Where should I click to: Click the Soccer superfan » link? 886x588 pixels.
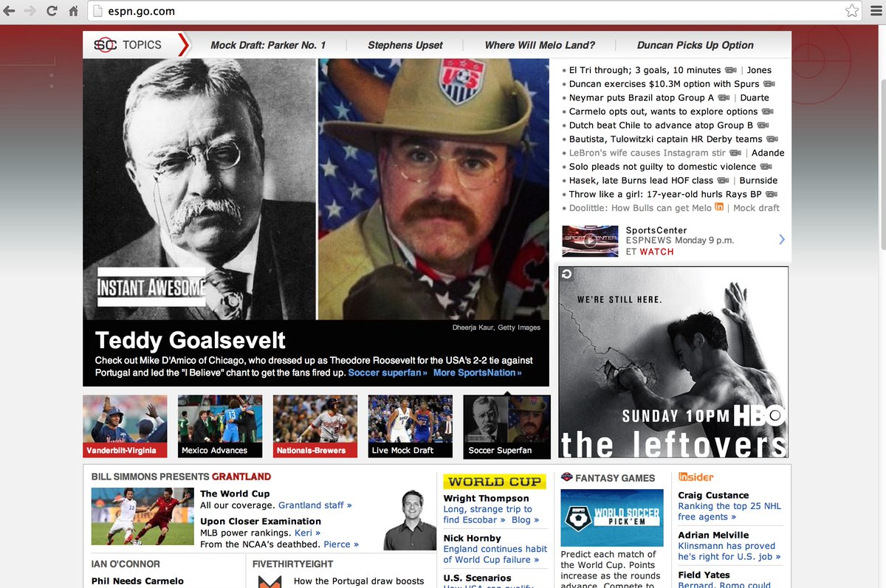(388, 373)
